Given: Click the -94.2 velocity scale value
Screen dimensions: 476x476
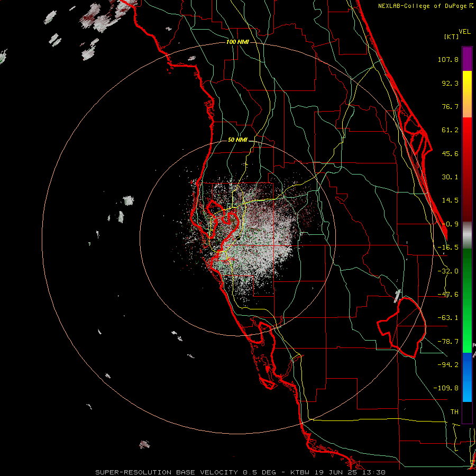Looking at the screenshot, I should click(x=448, y=365).
